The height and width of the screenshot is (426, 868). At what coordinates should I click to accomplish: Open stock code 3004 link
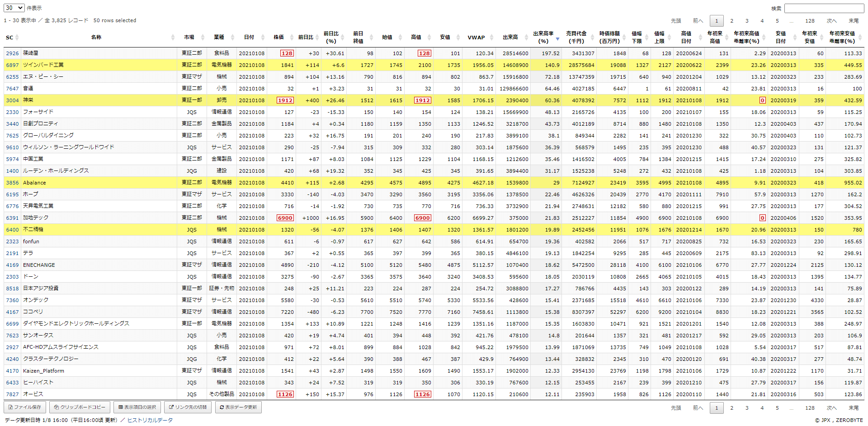[13, 100]
